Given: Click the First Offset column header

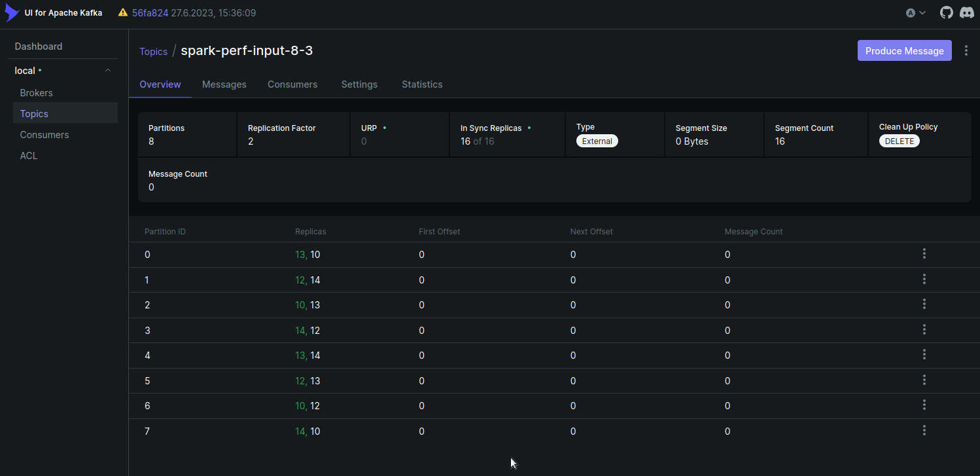Looking at the screenshot, I should pos(440,232).
